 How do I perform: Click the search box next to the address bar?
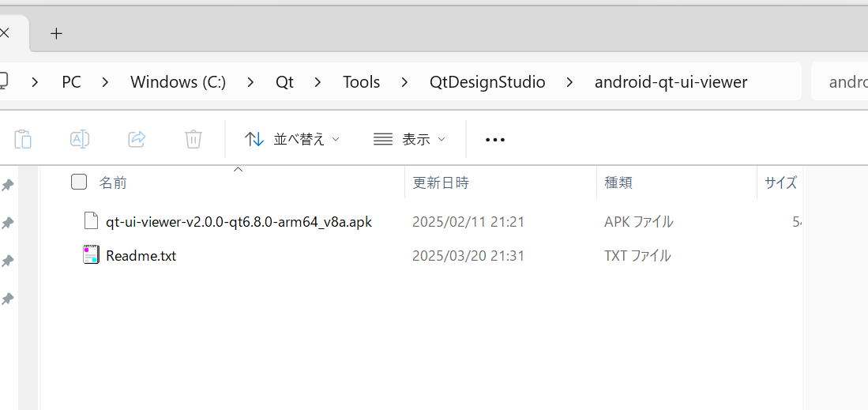[840, 82]
